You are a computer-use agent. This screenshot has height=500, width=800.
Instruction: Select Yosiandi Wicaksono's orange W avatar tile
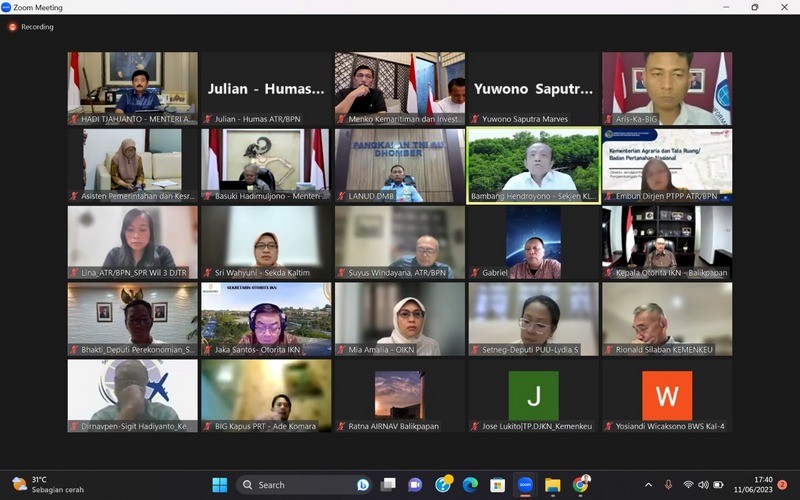click(667, 396)
